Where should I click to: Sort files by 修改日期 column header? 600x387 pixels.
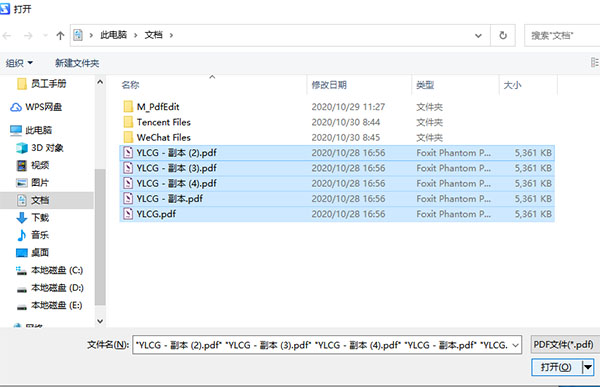click(x=329, y=85)
